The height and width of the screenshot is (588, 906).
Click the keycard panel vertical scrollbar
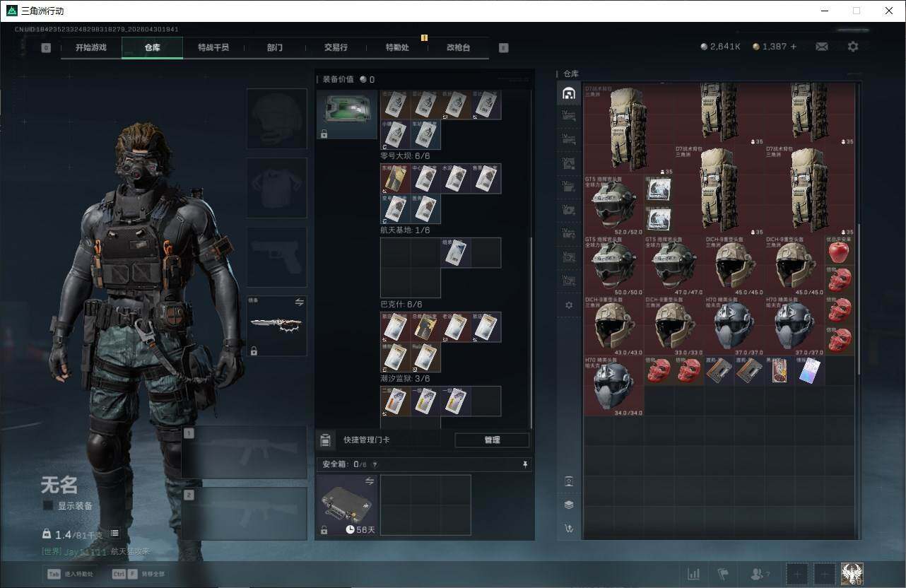coord(530,332)
